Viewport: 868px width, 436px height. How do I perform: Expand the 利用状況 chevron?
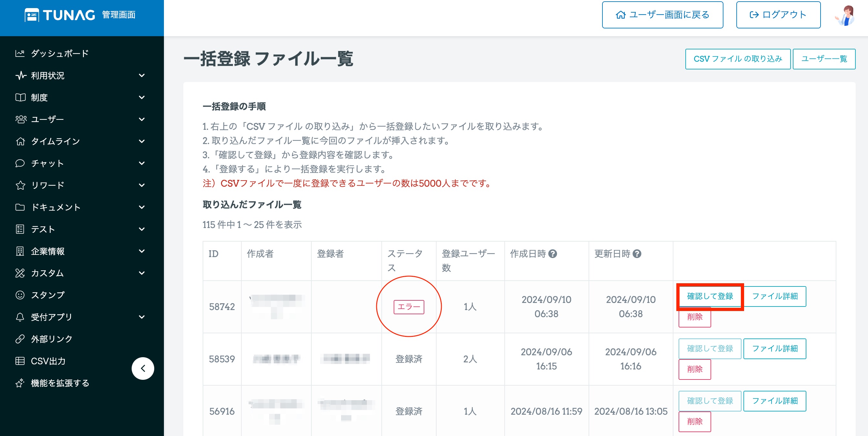[x=142, y=75]
